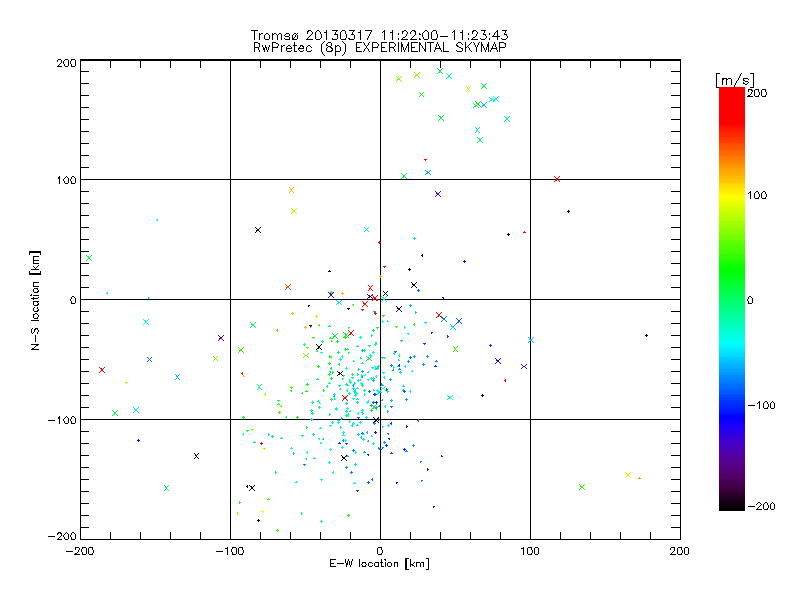
Task: Click the black cross marker near -82 km east, 57 km north
Action: coord(258,230)
